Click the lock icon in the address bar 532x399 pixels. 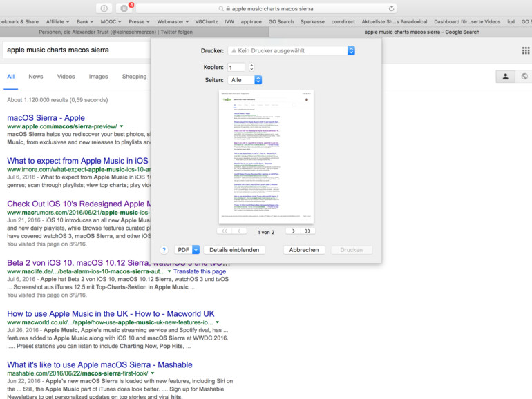(228, 9)
